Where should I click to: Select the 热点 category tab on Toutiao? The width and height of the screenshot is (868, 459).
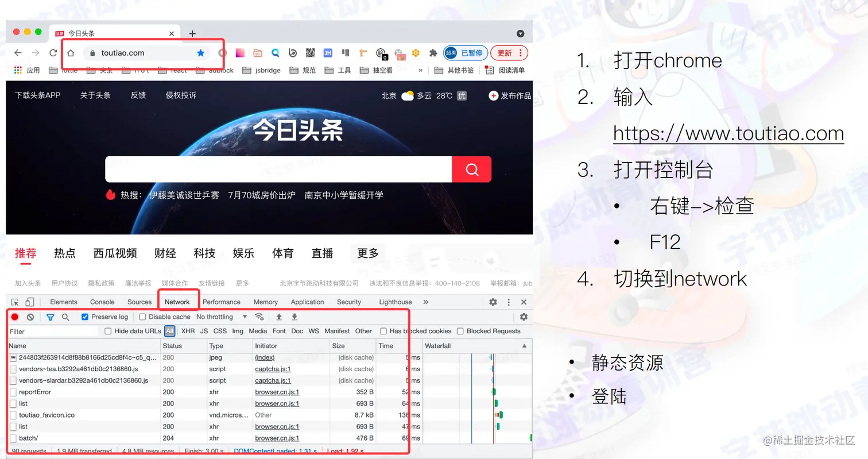65,253
